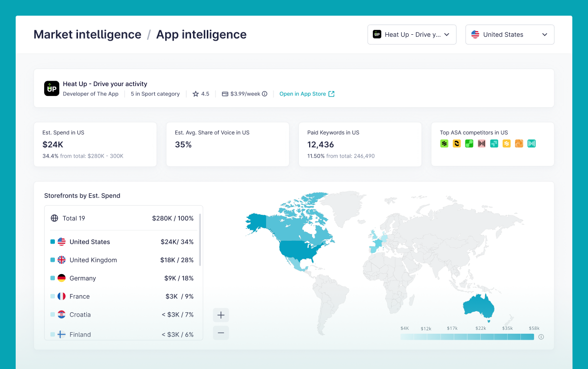
Task: Click the 35% share of voice value
Action: pyautogui.click(x=183, y=144)
